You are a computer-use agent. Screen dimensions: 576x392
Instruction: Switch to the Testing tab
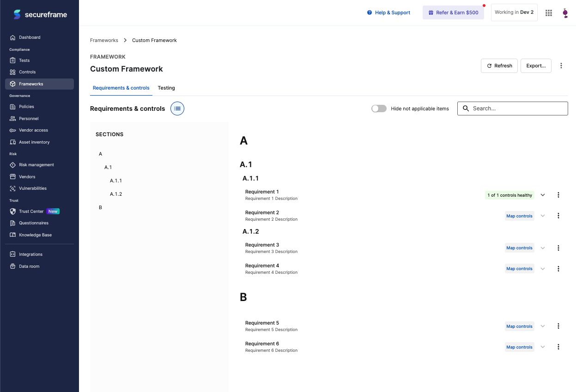[166, 88]
